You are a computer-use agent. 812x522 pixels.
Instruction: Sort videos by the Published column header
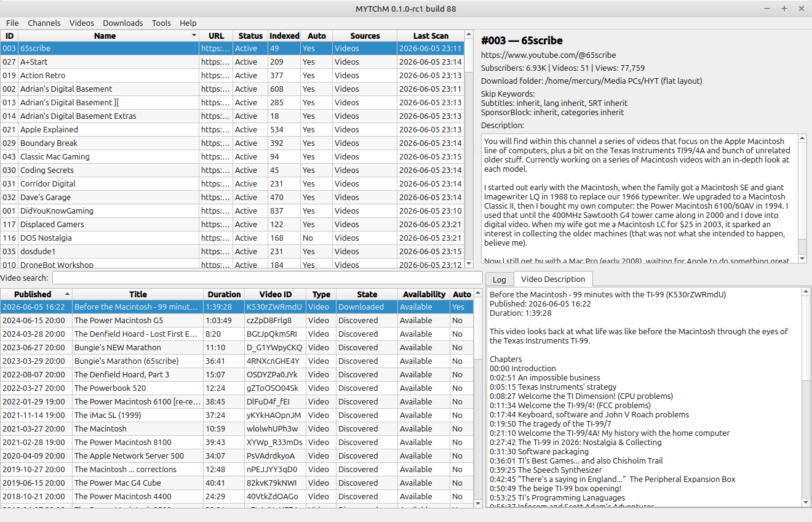[36, 294]
